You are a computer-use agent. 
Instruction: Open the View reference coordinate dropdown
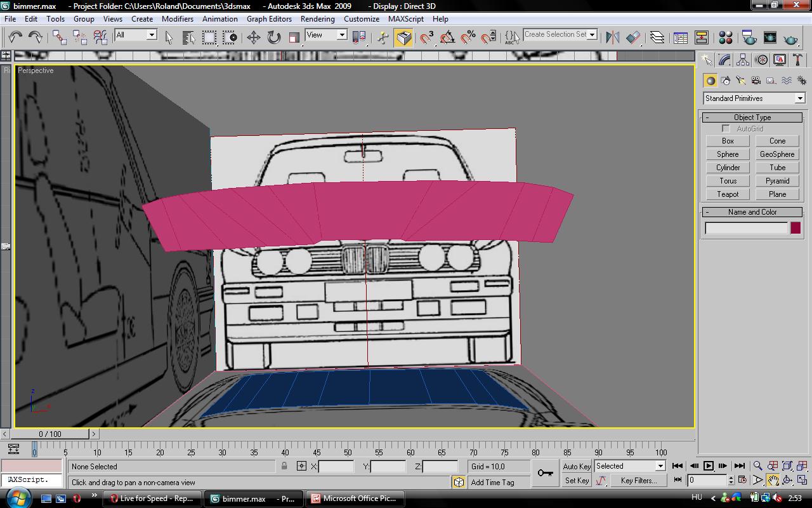pos(341,35)
